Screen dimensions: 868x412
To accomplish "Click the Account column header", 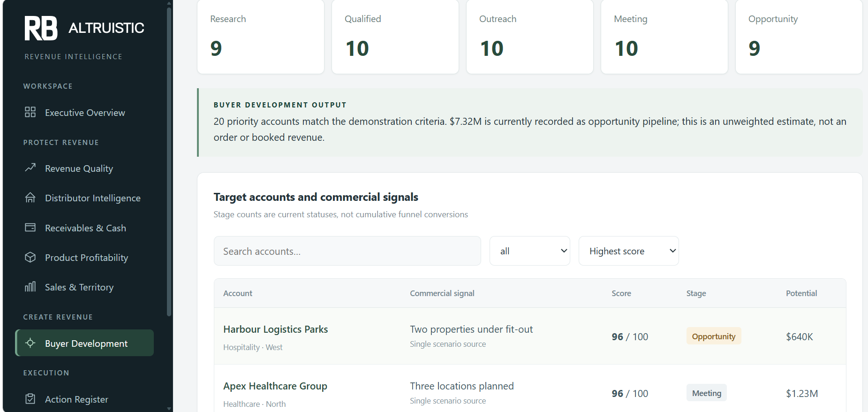I will [238, 293].
